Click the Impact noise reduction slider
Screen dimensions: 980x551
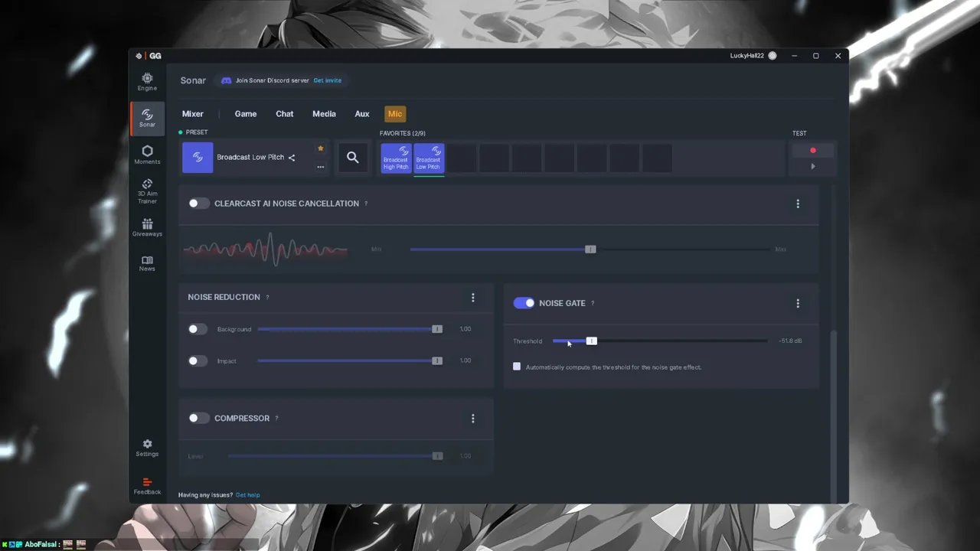coord(350,360)
